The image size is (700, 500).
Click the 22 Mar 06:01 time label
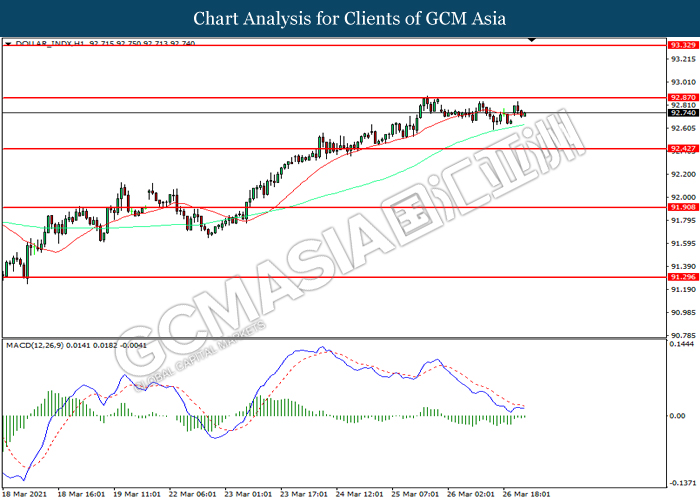click(x=192, y=494)
